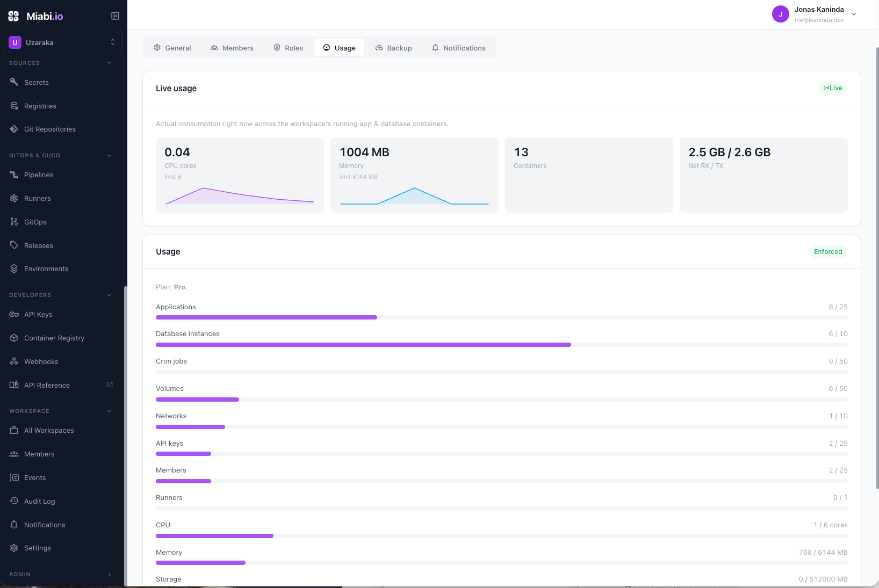Click the Container Registry box icon

(x=14, y=338)
